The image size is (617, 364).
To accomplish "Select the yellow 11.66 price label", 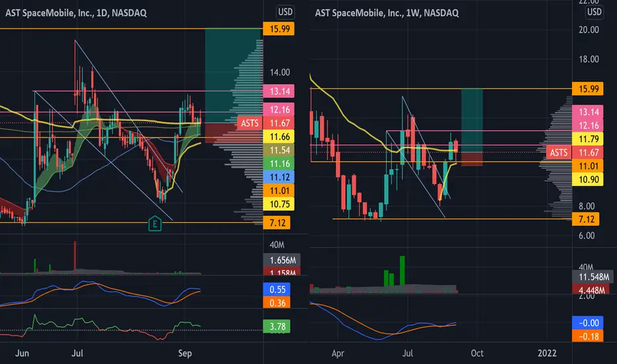I will 279,136.
